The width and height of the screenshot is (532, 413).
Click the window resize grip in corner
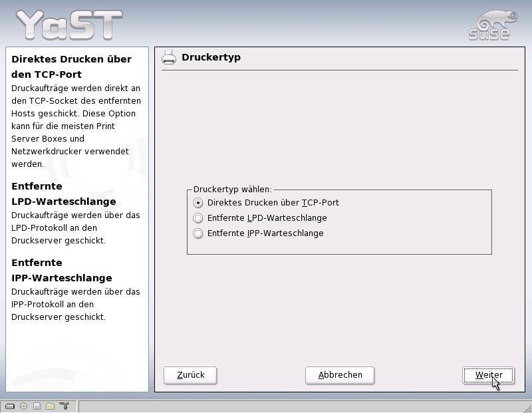(527, 408)
